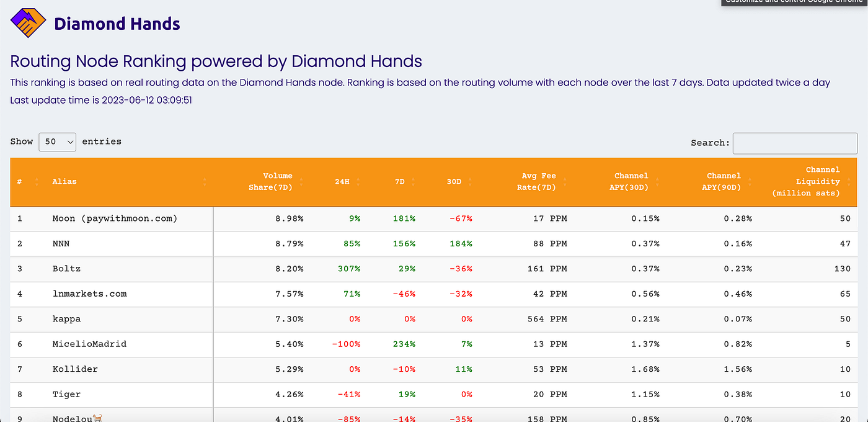This screenshot has height=422, width=868.
Task: Click NNN 184% 30D value
Action: point(461,244)
